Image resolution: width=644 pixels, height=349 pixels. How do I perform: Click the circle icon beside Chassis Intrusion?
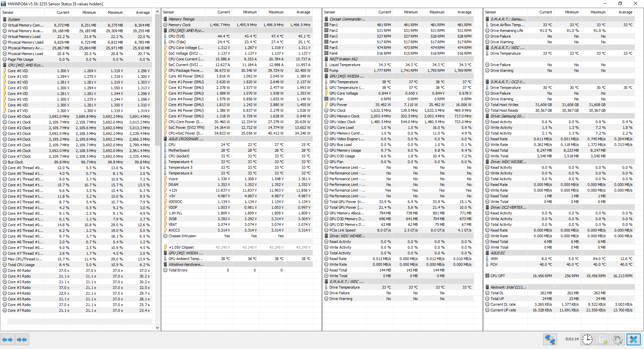(165, 236)
